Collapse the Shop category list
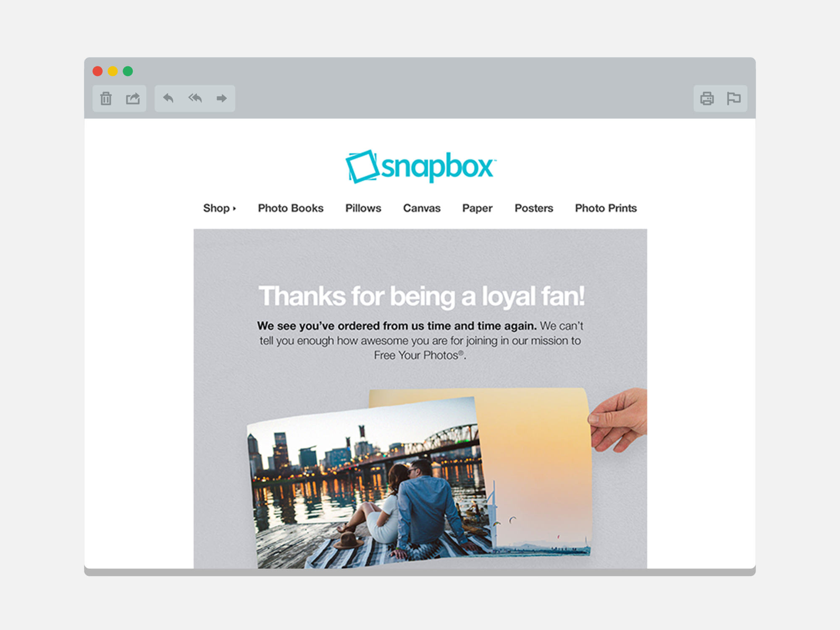The image size is (840, 630). point(219,208)
